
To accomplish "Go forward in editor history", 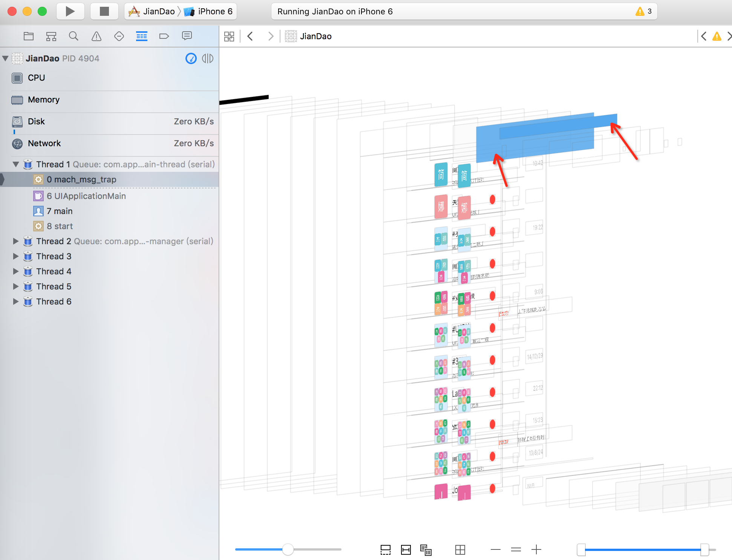I will click(271, 36).
